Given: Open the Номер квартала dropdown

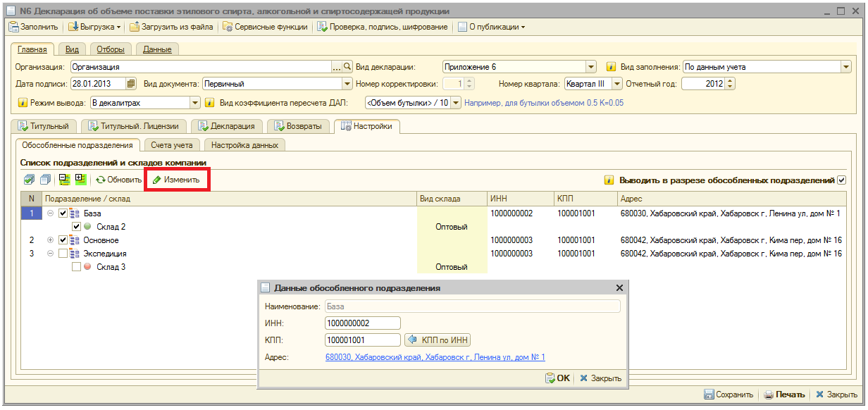Looking at the screenshot, I should (617, 84).
